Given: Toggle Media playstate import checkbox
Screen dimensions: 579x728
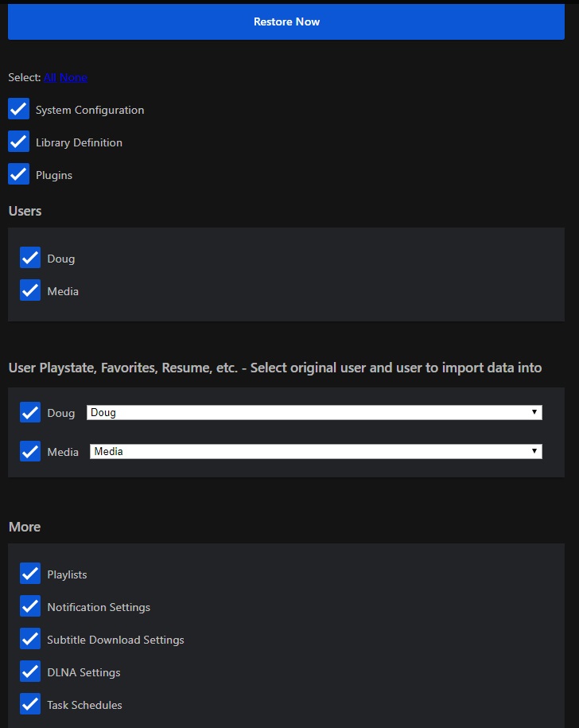Looking at the screenshot, I should (x=30, y=452).
